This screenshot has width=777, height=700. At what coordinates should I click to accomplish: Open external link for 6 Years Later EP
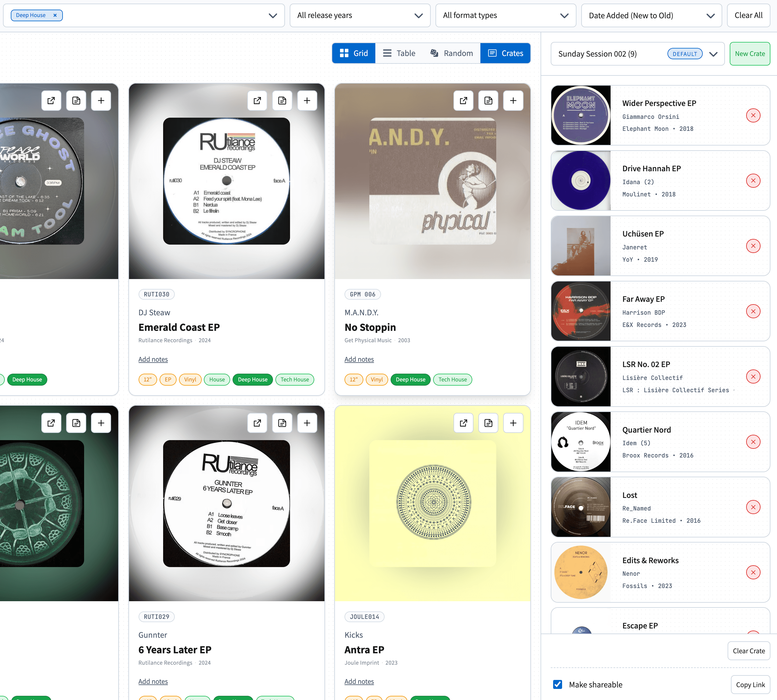(257, 423)
